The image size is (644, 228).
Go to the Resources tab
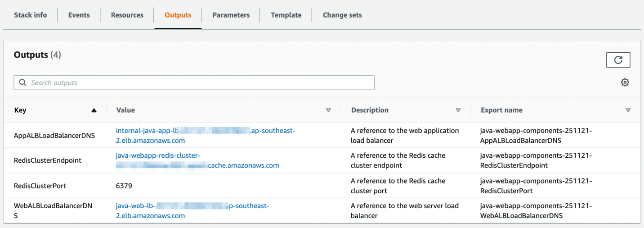tap(127, 15)
